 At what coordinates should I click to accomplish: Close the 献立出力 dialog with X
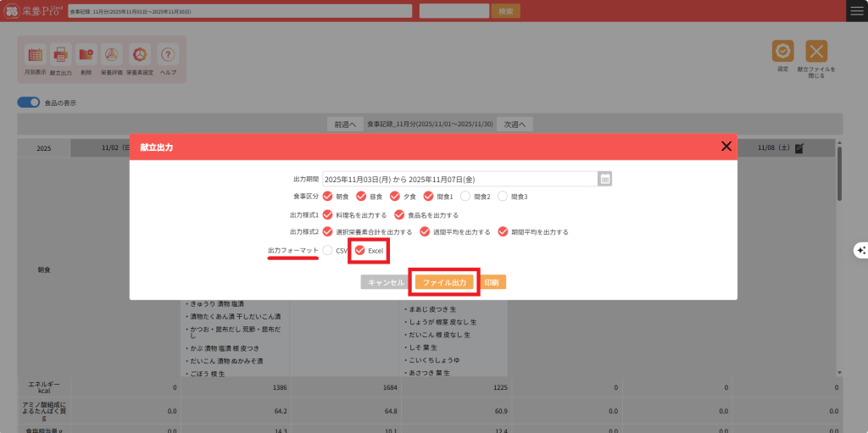pyautogui.click(x=726, y=147)
